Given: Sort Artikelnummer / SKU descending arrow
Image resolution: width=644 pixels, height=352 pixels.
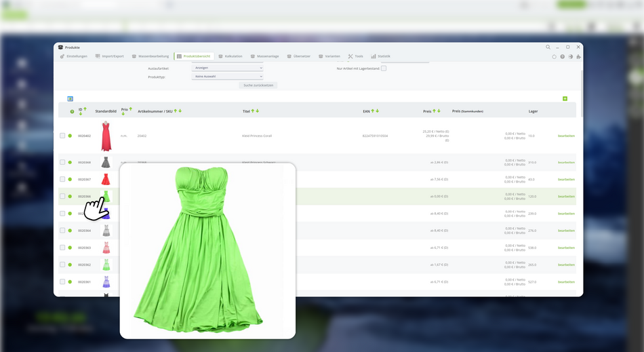Looking at the screenshot, I should (x=180, y=111).
